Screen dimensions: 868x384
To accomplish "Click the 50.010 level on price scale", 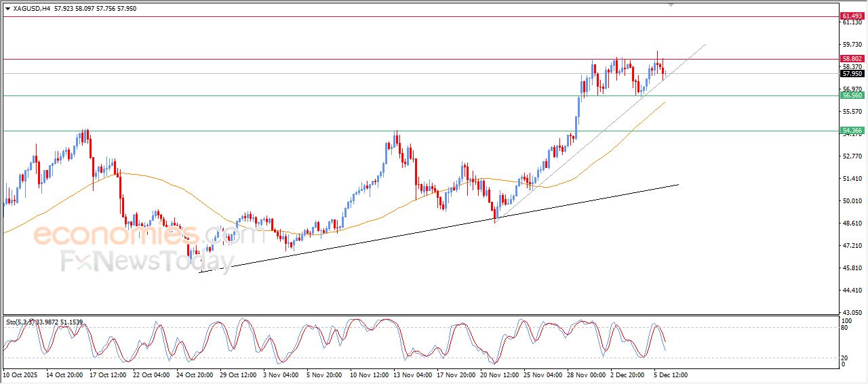I will tap(851, 201).
